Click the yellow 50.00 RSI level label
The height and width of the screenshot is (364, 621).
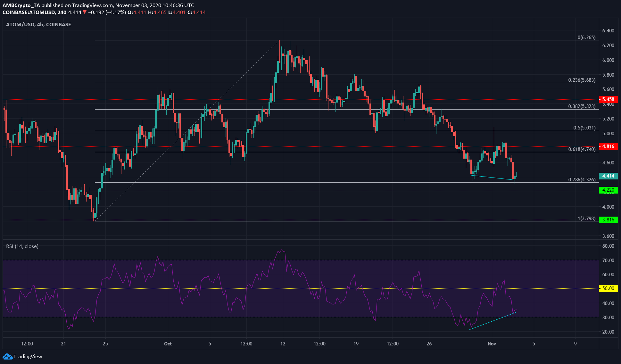(608, 288)
